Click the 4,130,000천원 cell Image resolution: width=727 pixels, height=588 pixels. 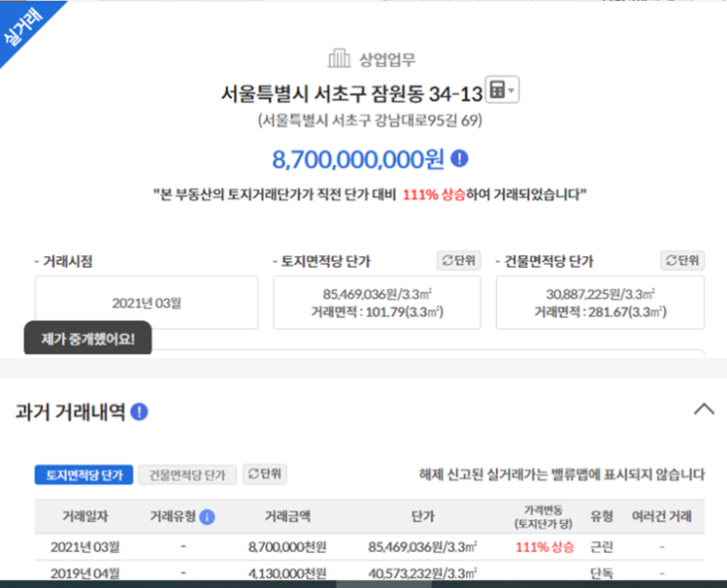tap(288, 573)
